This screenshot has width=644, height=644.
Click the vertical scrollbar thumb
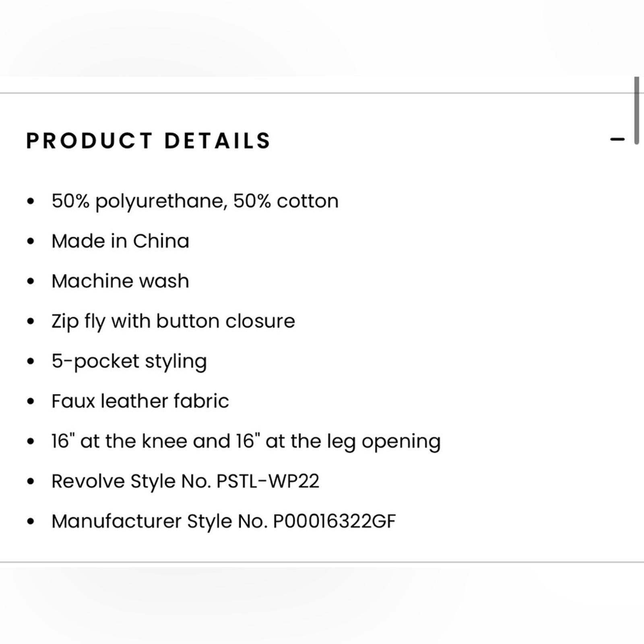click(636, 111)
